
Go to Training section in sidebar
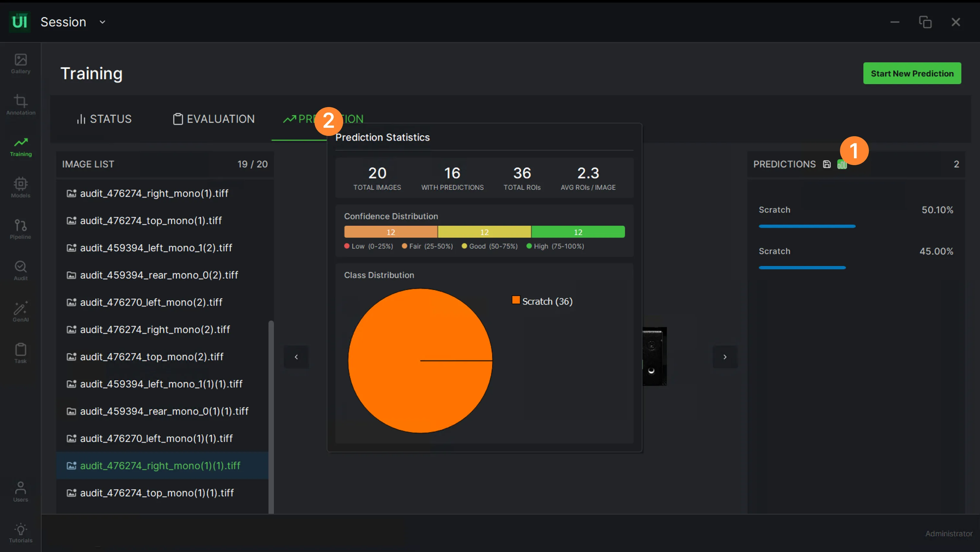(x=20, y=147)
